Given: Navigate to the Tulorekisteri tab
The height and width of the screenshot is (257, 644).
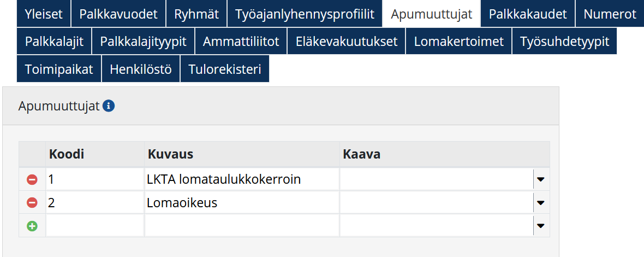Looking at the screenshot, I should pyautogui.click(x=224, y=69).
